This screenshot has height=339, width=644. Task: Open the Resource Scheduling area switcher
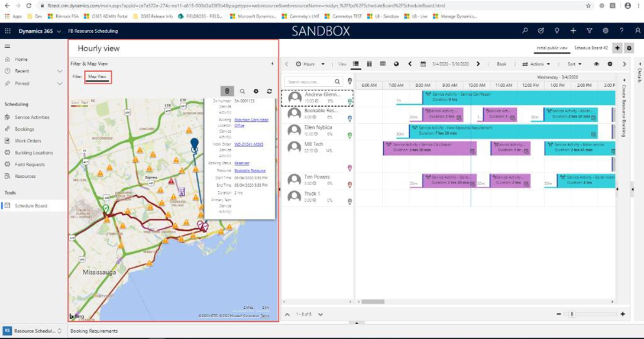click(33, 331)
